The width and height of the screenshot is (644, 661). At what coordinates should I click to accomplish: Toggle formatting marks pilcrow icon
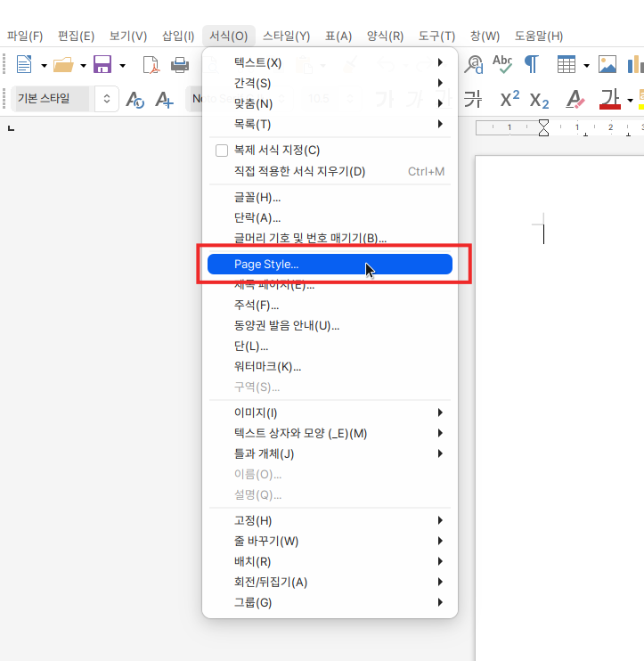tap(532, 64)
